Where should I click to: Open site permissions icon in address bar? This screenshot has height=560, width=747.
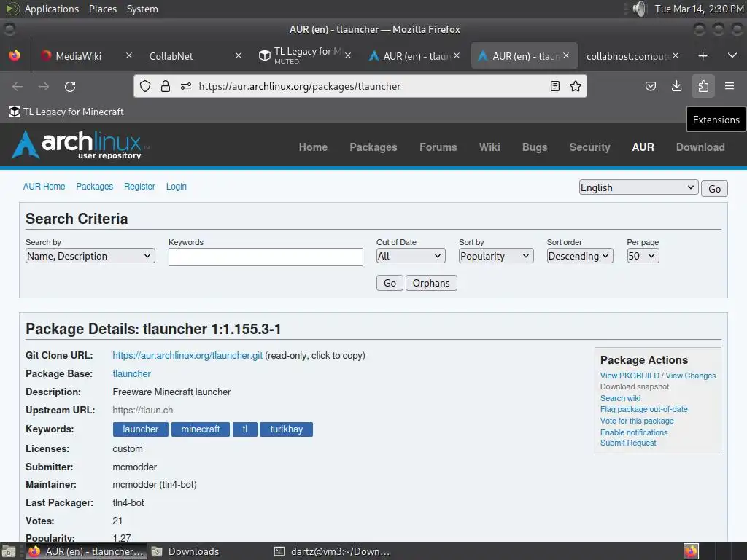coord(186,86)
